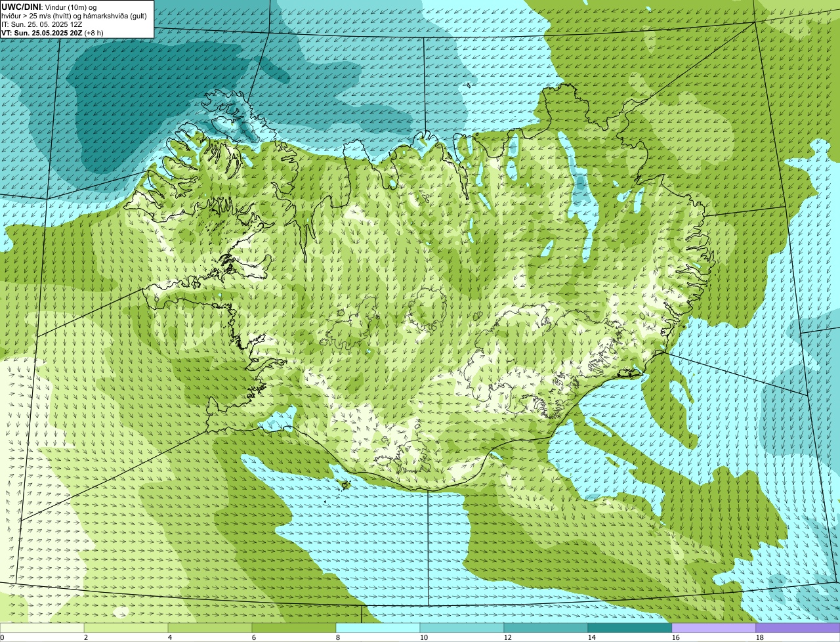Click the legend scale label "16"
The height and width of the screenshot is (642, 840).
(676, 637)
